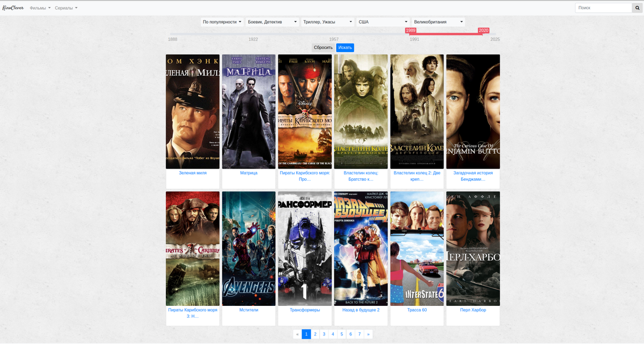
Task: Click the Властелин колец: Братство к… link
Action: coord(361,176)
